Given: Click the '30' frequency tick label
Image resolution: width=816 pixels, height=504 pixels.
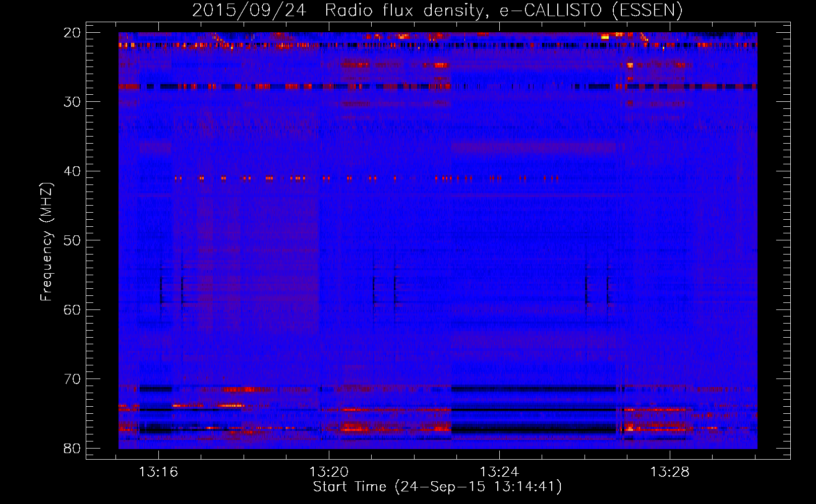Looking at the screenshot, I should [x=72, y=102].
